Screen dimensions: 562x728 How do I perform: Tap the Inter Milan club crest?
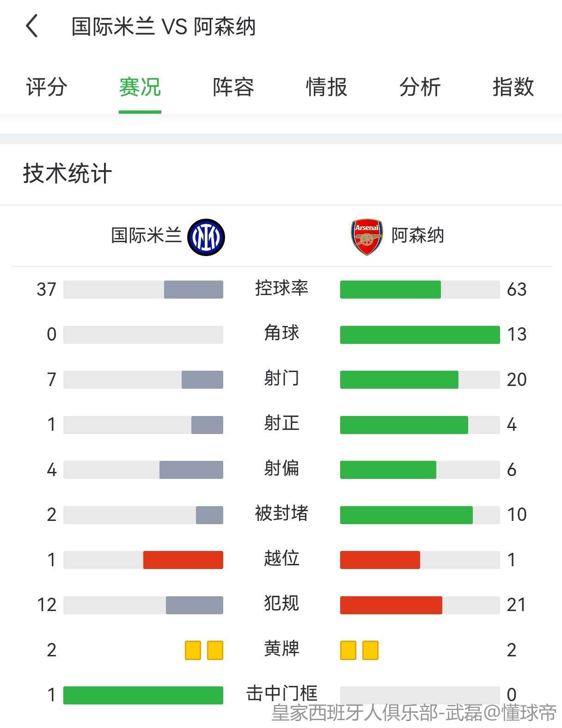(206, 237)
